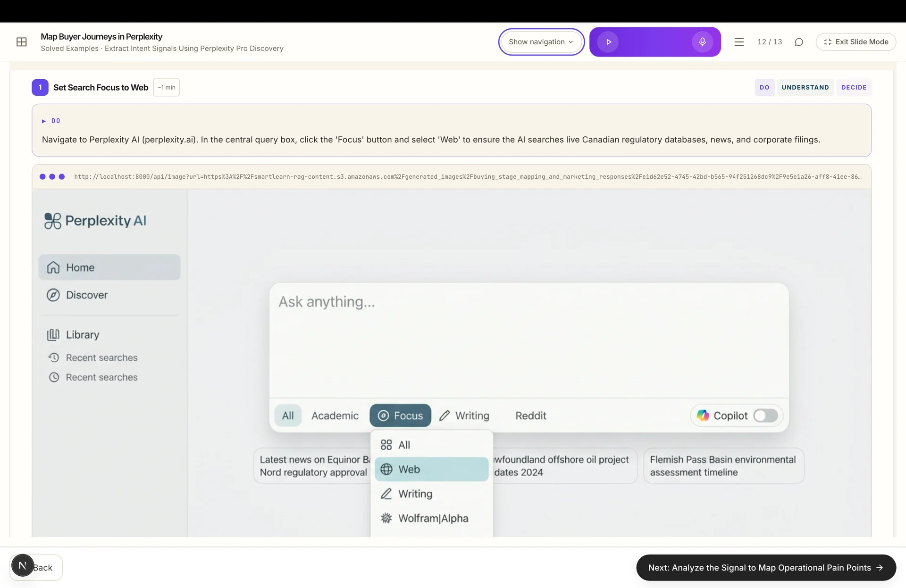Screen dimensions: 906x588
Task: Click the colorful Copilot icon
Action: (x=703, y=415)
